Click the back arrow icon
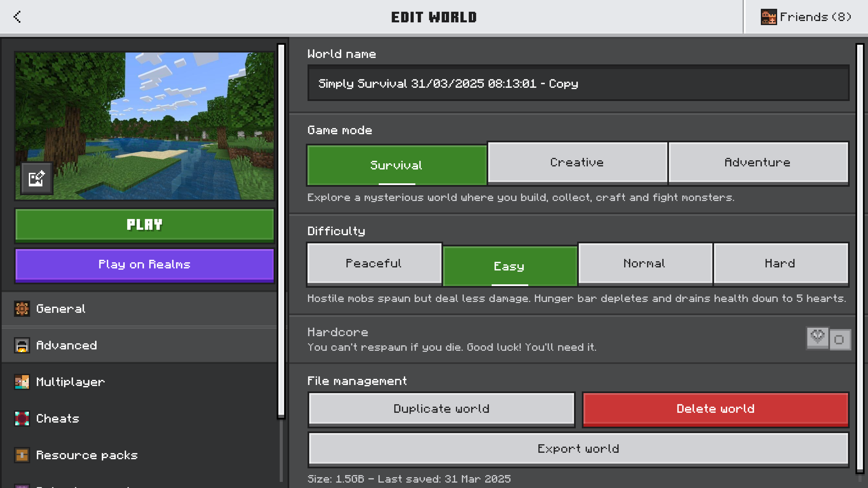Screen dimensions: 868x488 (x=17, y=17)
